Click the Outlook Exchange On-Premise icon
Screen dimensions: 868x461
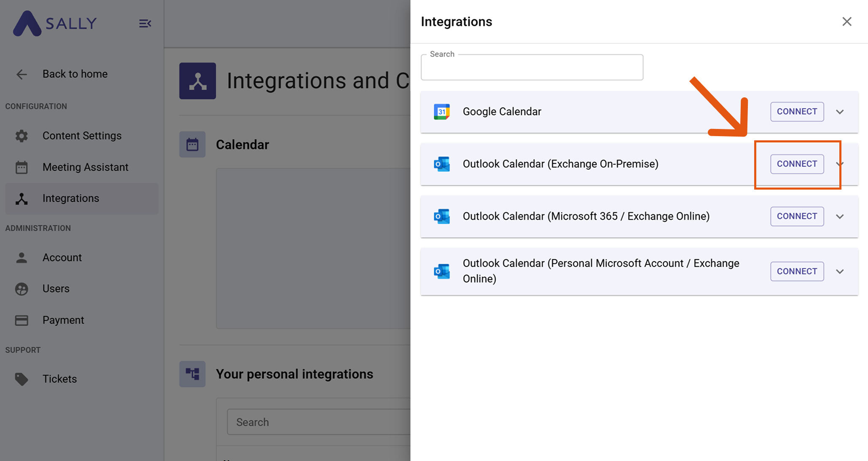[x=442, y=164]
